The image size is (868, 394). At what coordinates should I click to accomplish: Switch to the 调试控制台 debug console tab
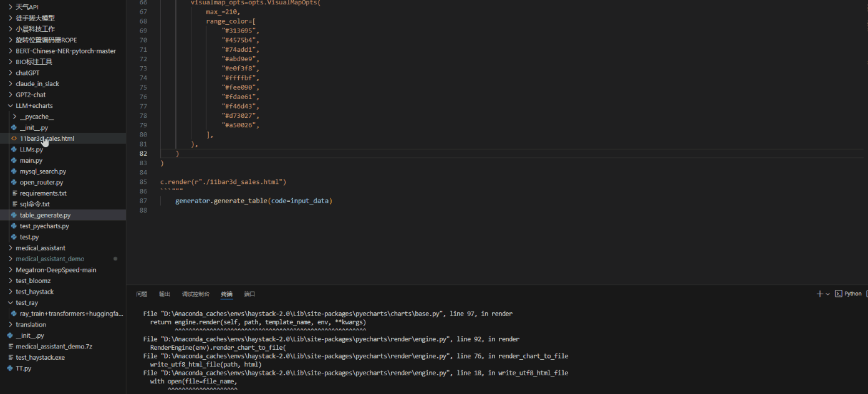[195, 294]
